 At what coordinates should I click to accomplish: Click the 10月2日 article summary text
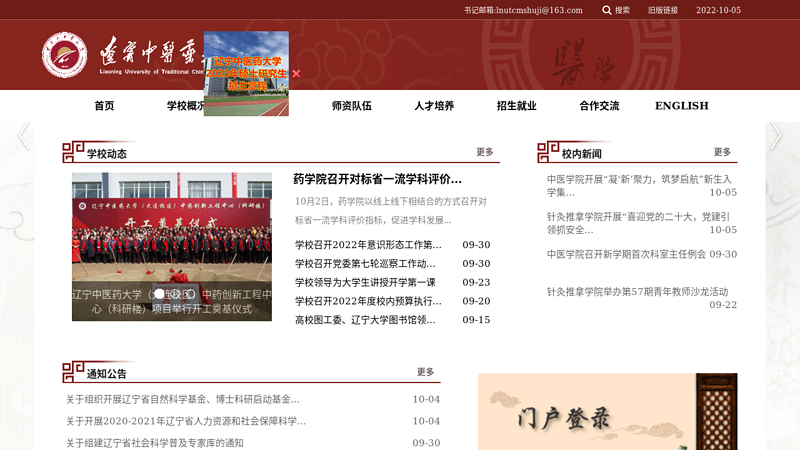click(391, 211)
